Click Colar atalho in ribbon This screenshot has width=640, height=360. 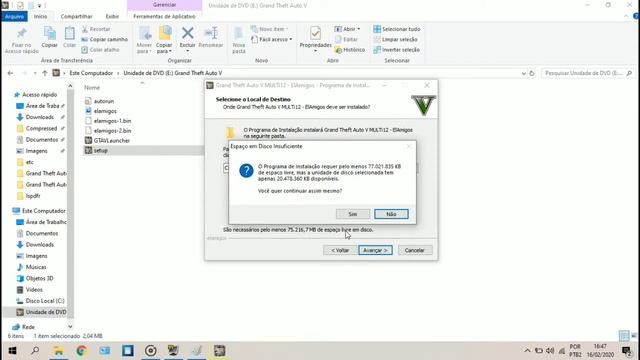click(x=100, y=50)
